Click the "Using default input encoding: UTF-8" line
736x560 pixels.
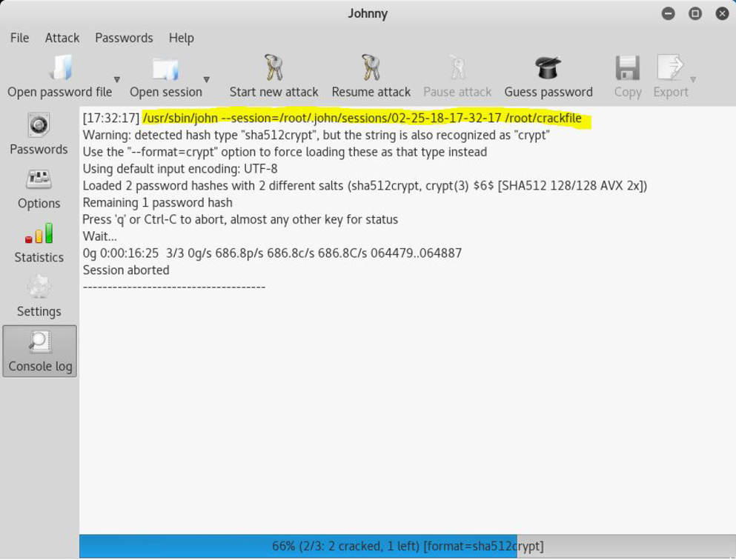pyautogui.click(x=180, y=169)
